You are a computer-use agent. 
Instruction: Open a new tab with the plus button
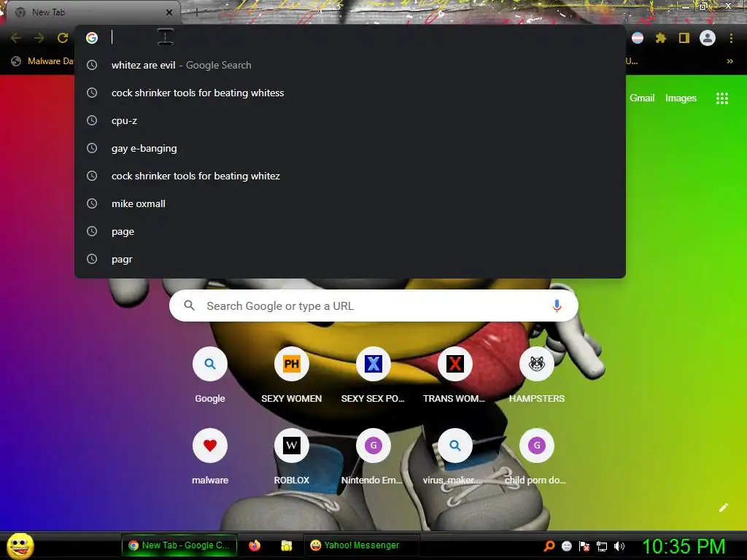click(196, 12)
